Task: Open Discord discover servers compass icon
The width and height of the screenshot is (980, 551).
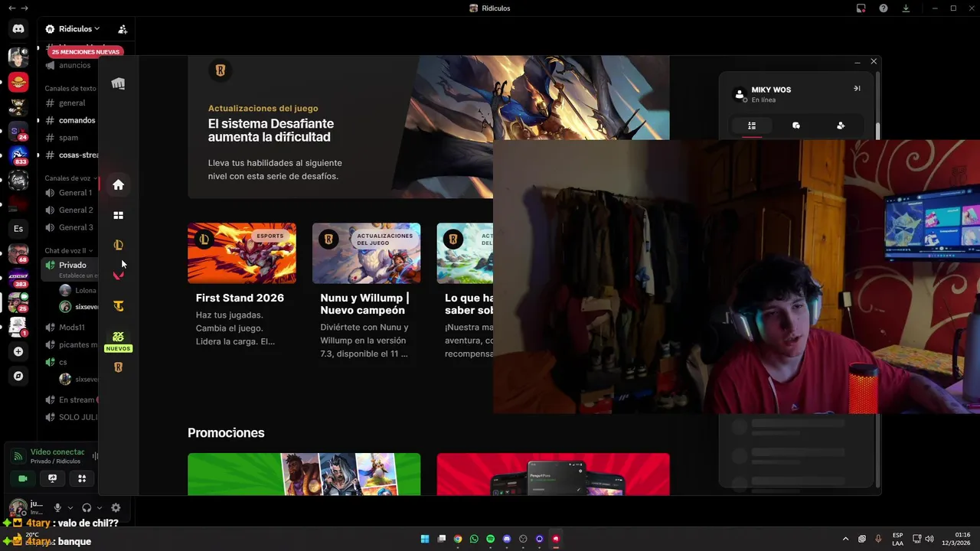Action: pos(18,376)
